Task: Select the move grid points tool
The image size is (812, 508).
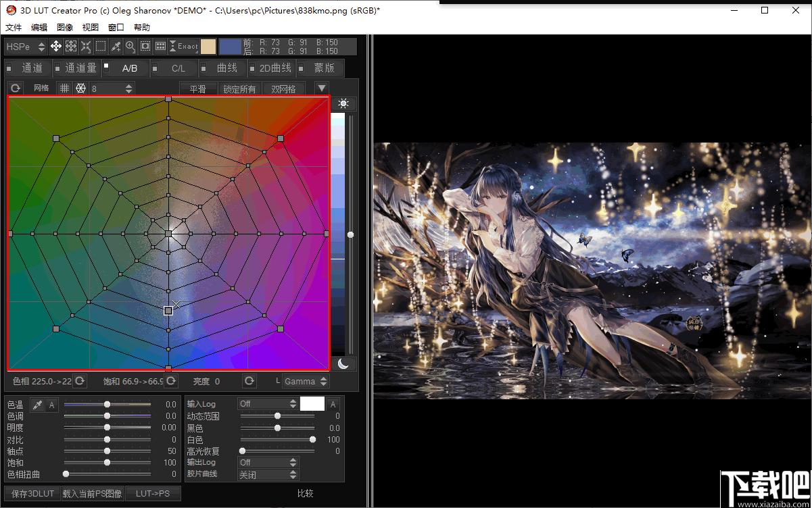Action: (56, 47)
